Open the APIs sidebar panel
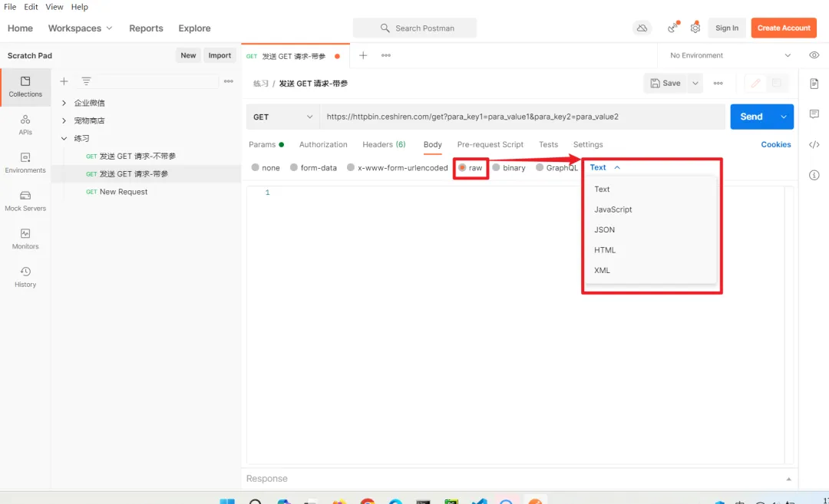The image size is (829, 504). coord(25,125)
